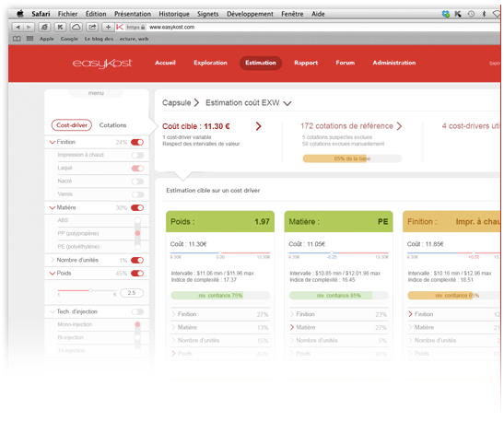Click the plus add-bookmark button
Screen dimensions: 504x433
tap(109, 27)
